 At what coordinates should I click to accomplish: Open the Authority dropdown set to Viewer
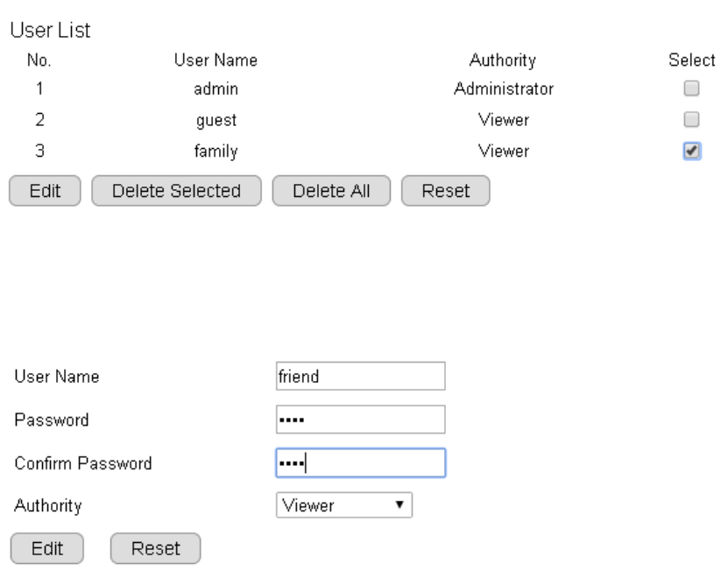[x=343, y=505]
